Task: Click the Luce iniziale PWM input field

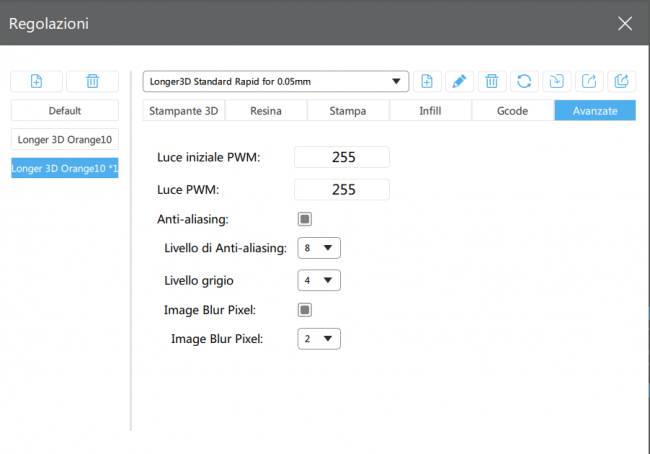Action: pyautogui.click(x=342, y=157)
